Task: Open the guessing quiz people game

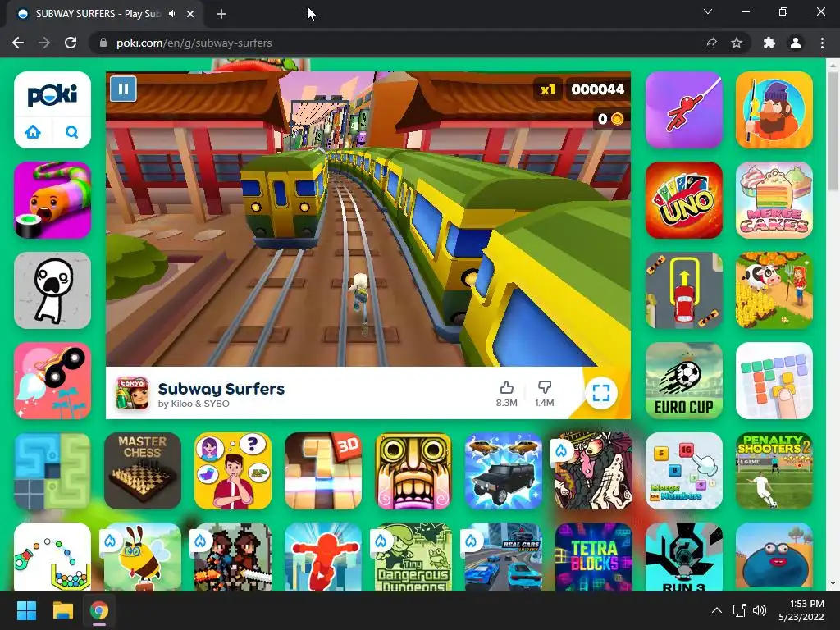Action: pos(232,471)
